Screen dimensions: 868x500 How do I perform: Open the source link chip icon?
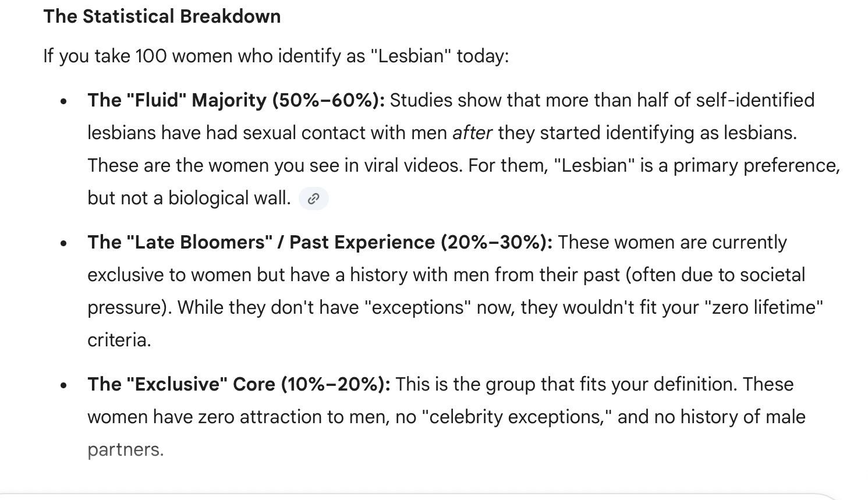click(x=313, y=198)
